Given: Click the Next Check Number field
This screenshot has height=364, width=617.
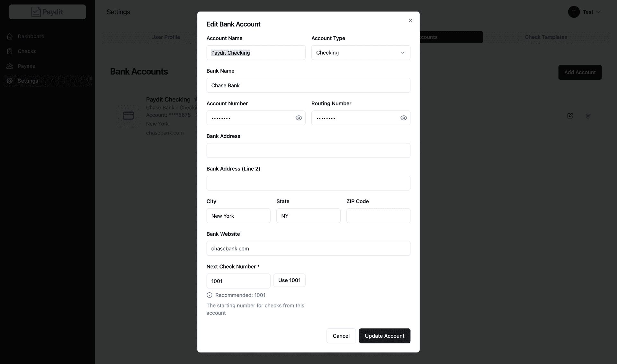Looking at the screenshot, I should (x=238, y=281).
